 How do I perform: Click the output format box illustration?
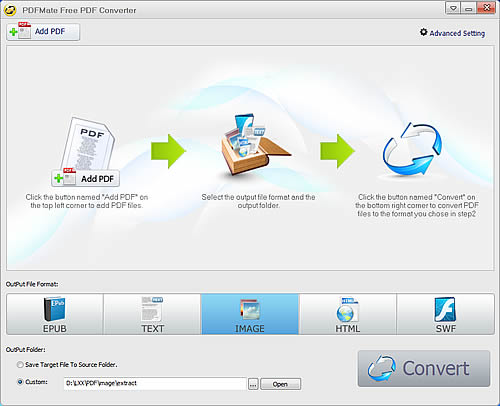[x=255, y=145]
